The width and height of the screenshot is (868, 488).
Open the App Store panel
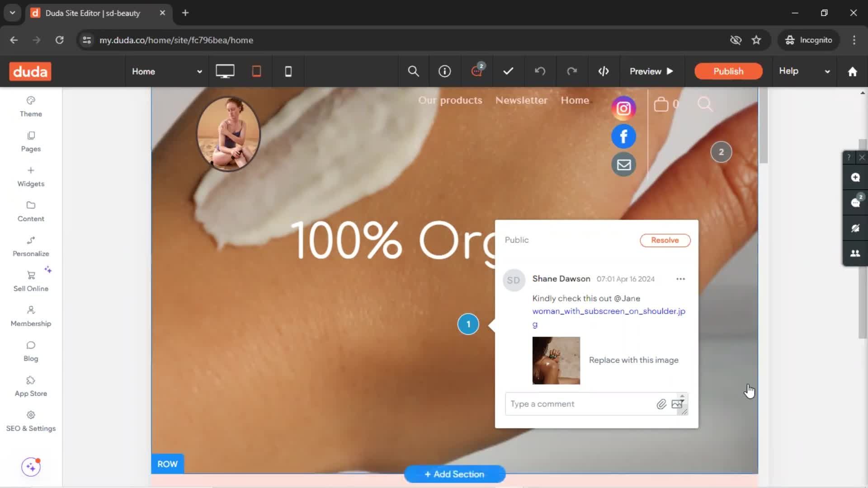tap(31, 386)
